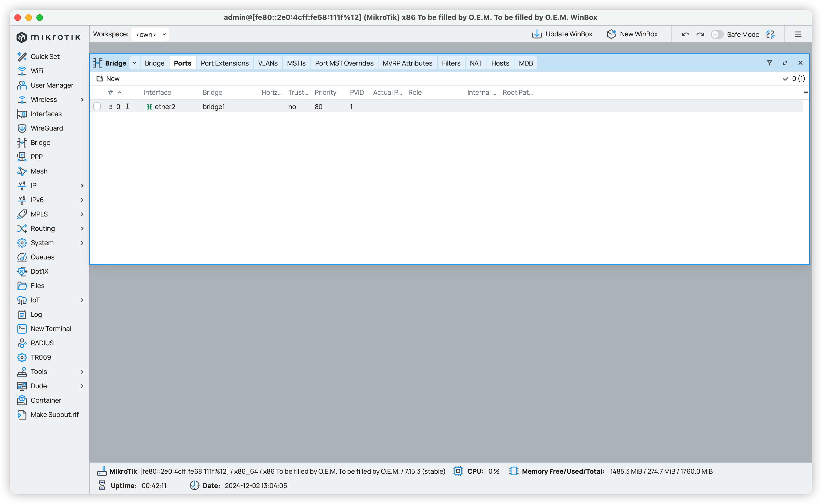Switch to the Port MST Overrides tab
Image resolution: width=822 pixels, height=504 pixels.
(344, 63)
